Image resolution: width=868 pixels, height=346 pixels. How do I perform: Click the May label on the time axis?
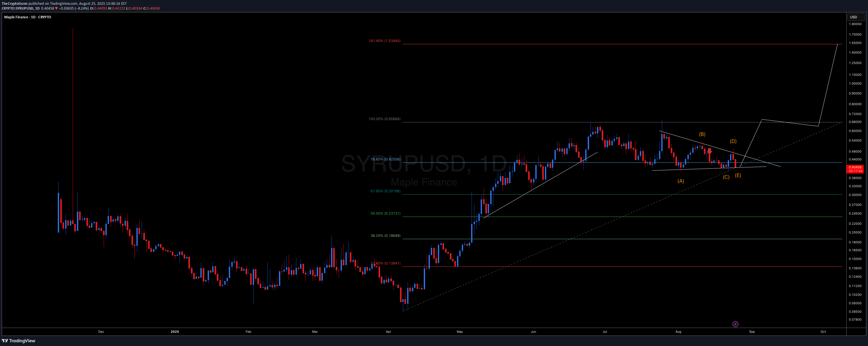[459, 332]
